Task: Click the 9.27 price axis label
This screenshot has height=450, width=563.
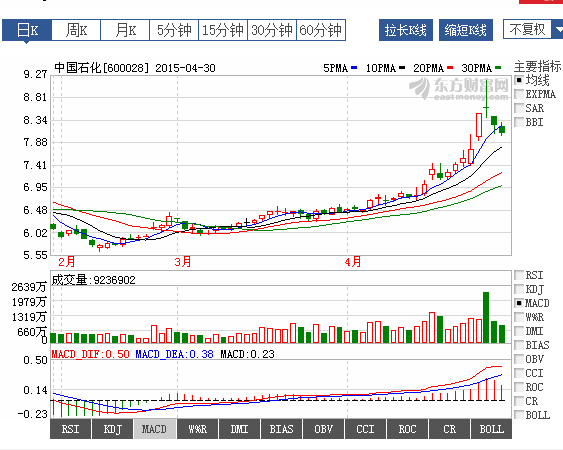Action: 35,74
